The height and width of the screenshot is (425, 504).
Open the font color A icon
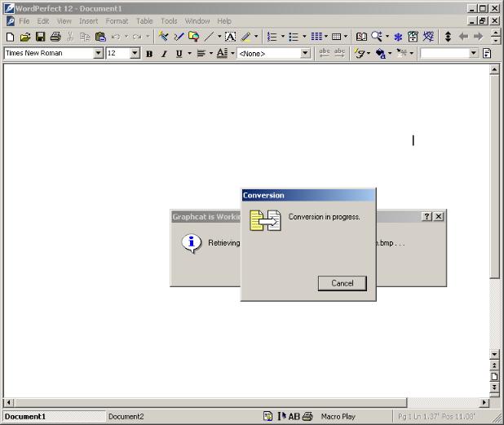[222, 53]
